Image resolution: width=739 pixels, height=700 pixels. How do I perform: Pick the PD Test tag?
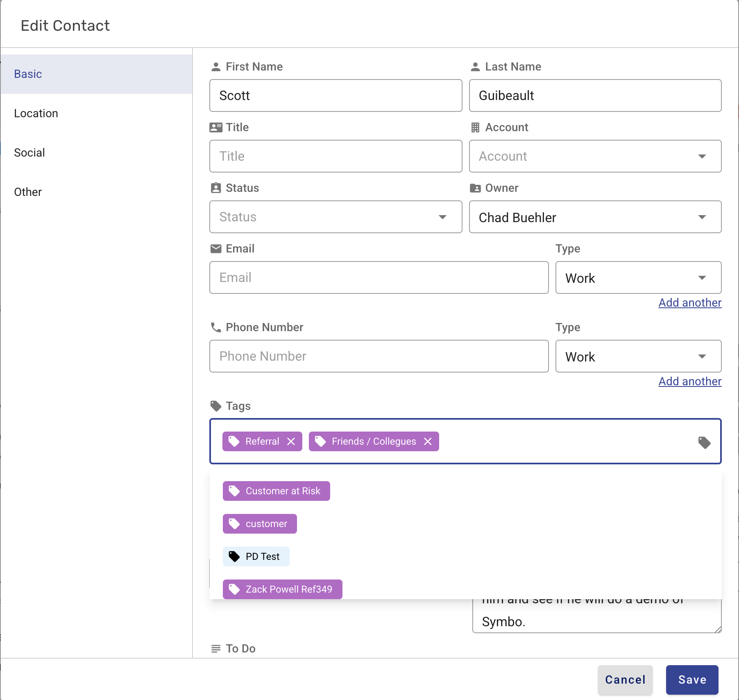pos(256,557)
